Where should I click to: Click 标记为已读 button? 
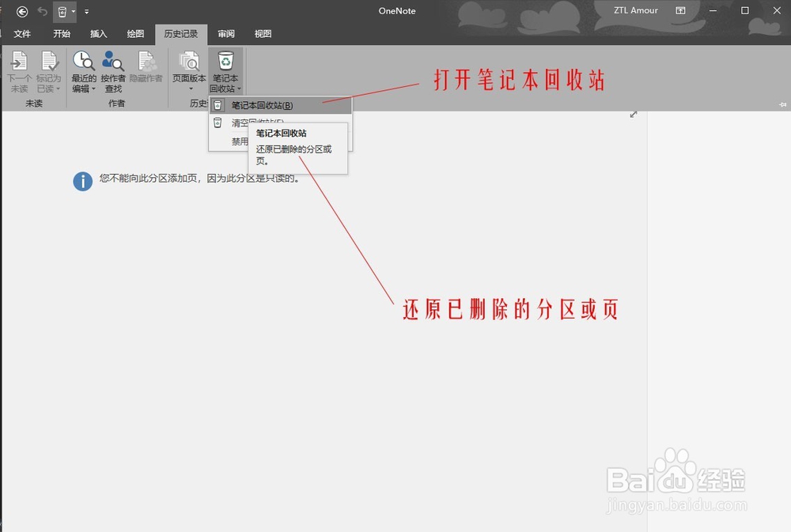(x=48, y=72)
